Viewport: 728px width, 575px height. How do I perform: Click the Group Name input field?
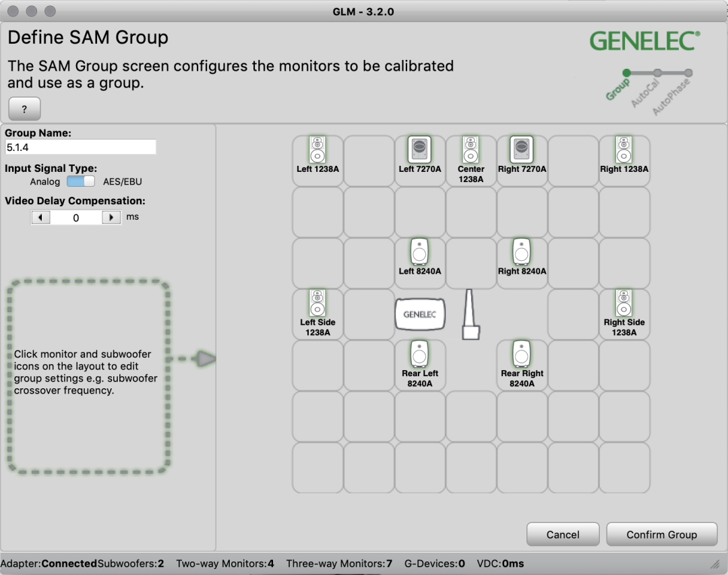point(80,147)
